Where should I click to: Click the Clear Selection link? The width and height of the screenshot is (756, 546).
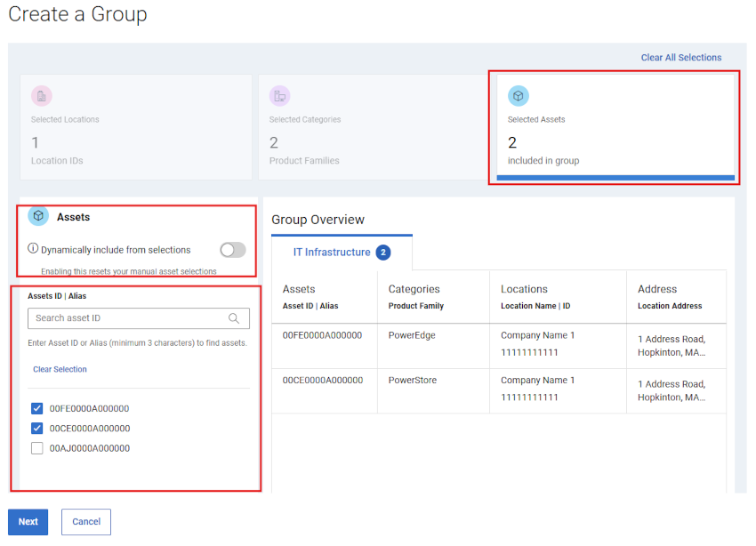tap(60, 369)
